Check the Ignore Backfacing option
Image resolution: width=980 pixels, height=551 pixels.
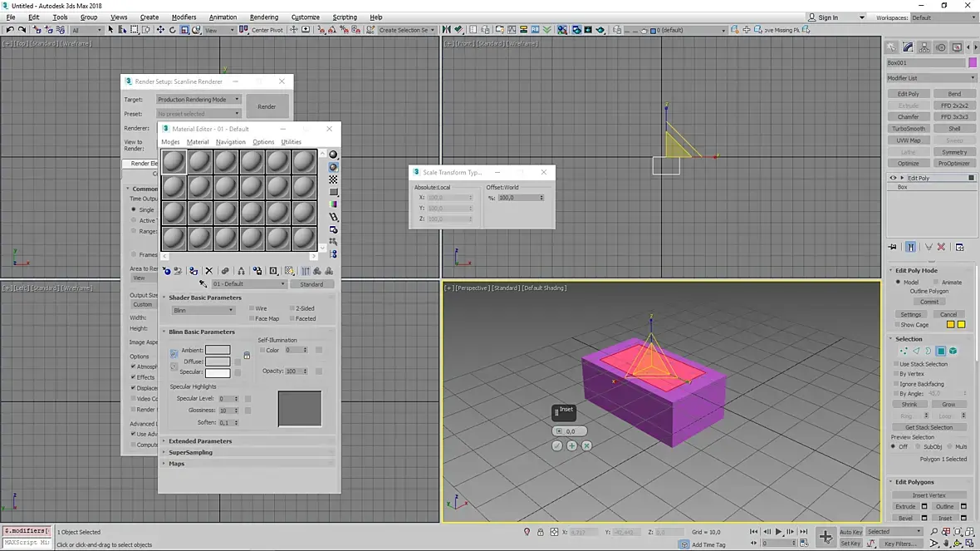896,384
